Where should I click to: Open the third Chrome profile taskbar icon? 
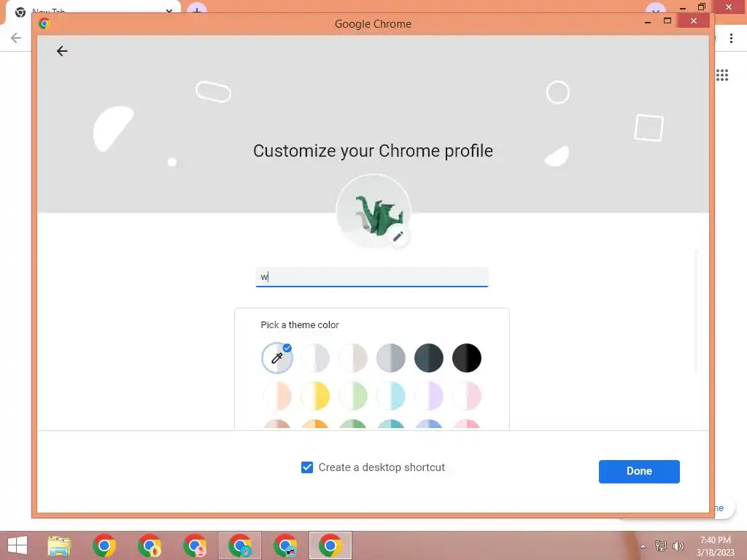(x=195, y=545)
